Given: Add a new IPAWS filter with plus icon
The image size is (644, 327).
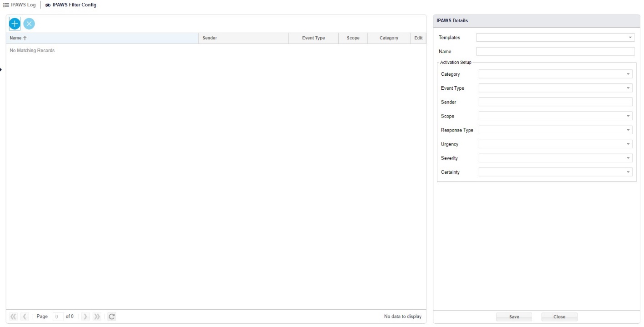Looking at the screenshot, I should click(15, 24).
